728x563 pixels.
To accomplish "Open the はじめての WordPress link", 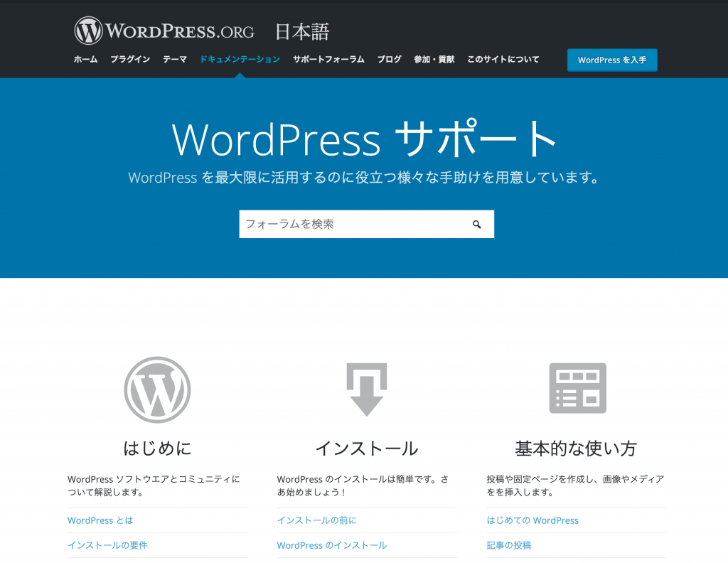I will tap(532, 520).
